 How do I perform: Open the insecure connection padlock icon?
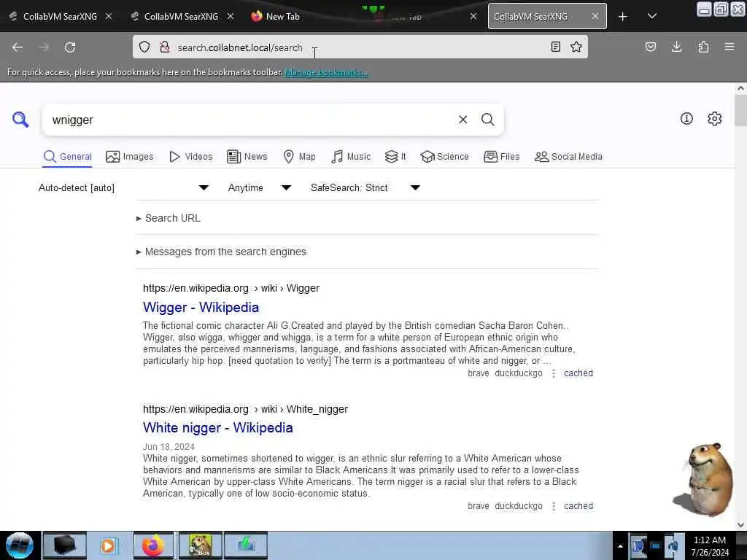(165, 47)
